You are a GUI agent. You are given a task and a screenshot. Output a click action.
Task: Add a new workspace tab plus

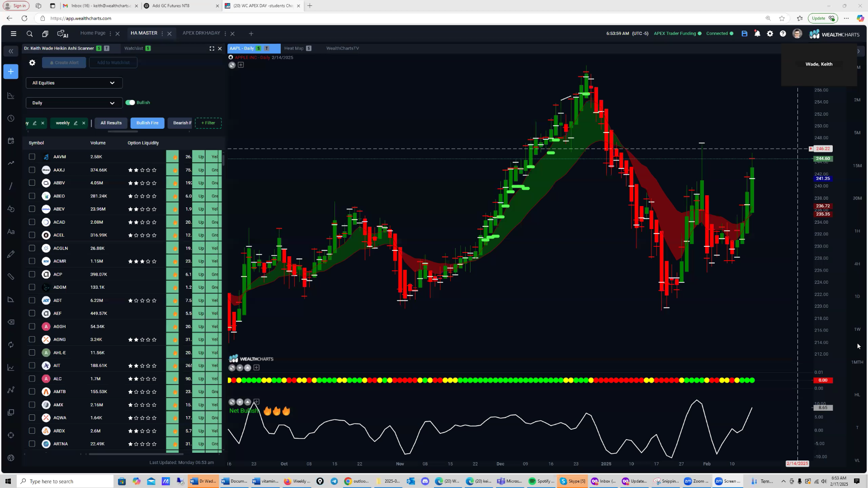[x=251, y=33]
